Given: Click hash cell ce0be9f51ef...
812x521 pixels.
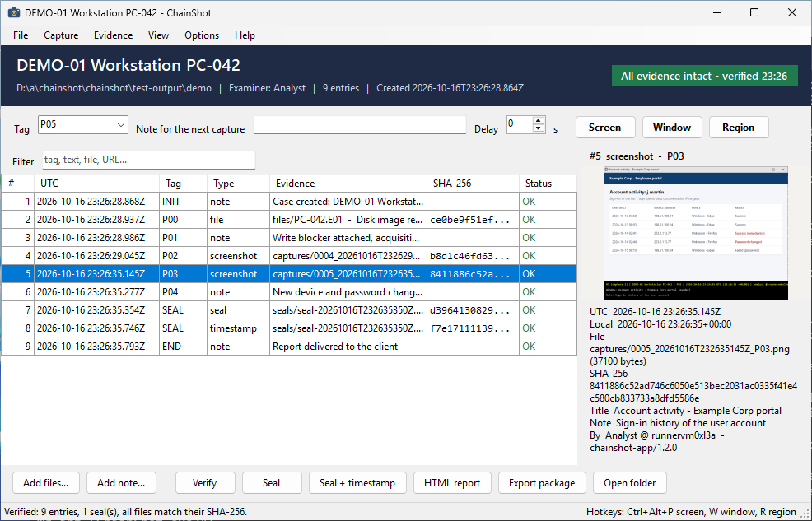Looking at the screenshot, I should pos(473,220).
